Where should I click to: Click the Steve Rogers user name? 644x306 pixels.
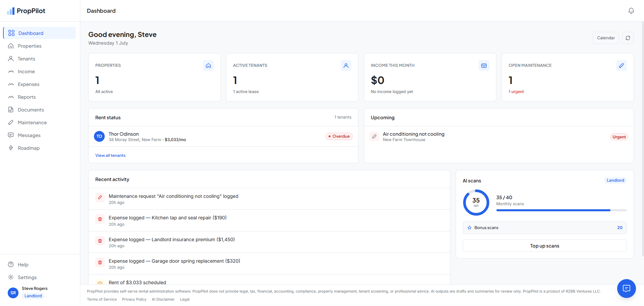click(x=35, y=289)
